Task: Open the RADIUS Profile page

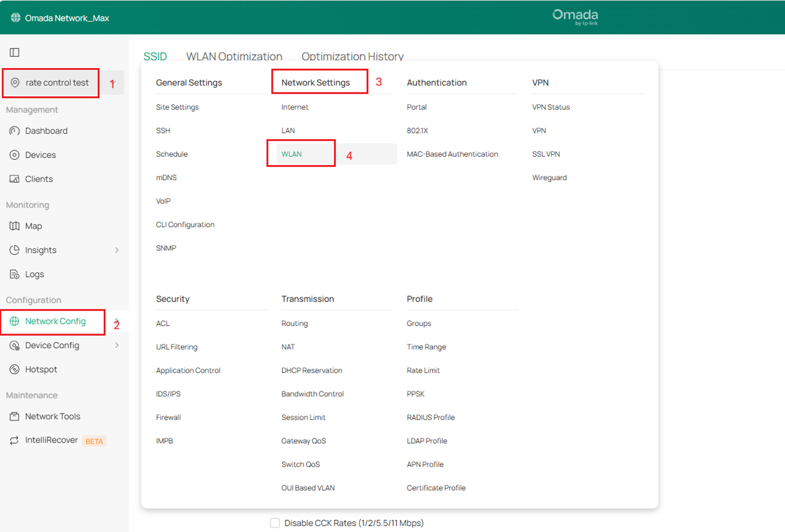Action: point(430,417)
